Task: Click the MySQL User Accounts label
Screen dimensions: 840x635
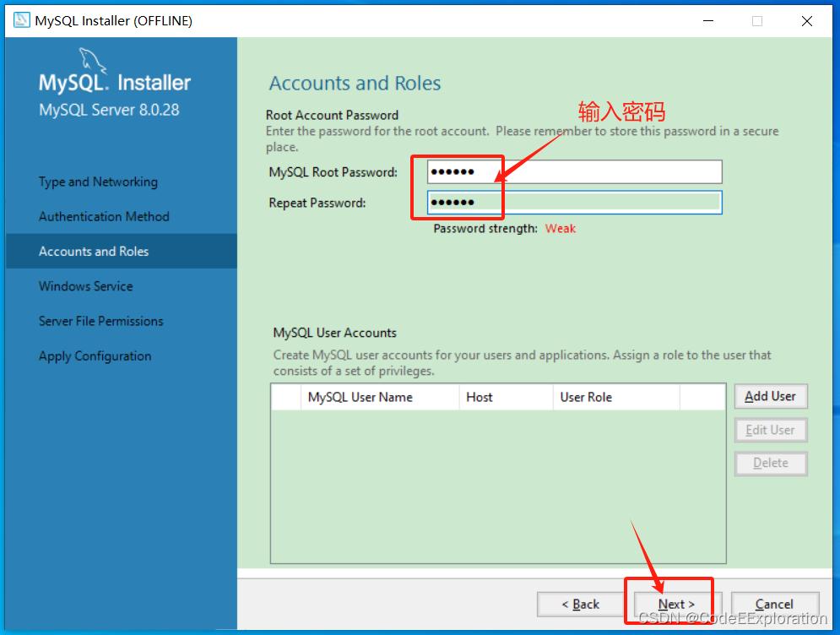Action: pos(335,333)
